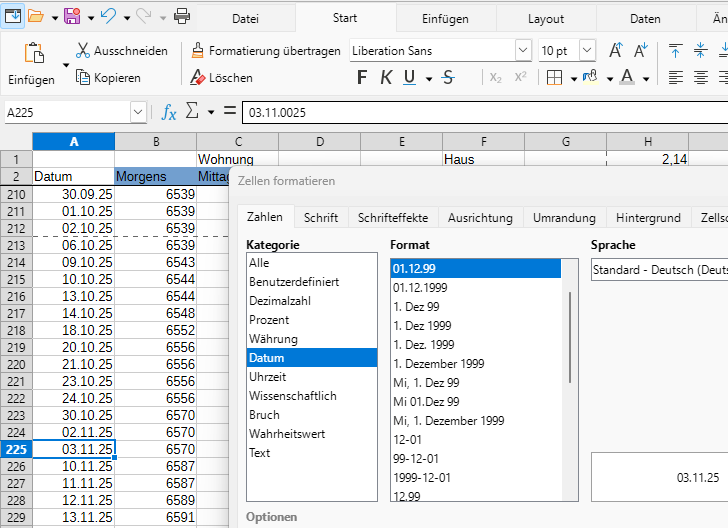Open the 10 pt font size dropdown
728x528 pixels.
(x=587, y=51)
